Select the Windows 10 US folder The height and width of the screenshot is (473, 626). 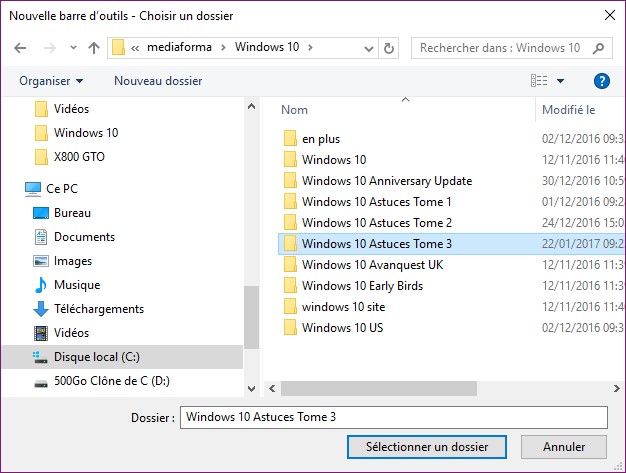pyautogui.click(x=342, y=328)
